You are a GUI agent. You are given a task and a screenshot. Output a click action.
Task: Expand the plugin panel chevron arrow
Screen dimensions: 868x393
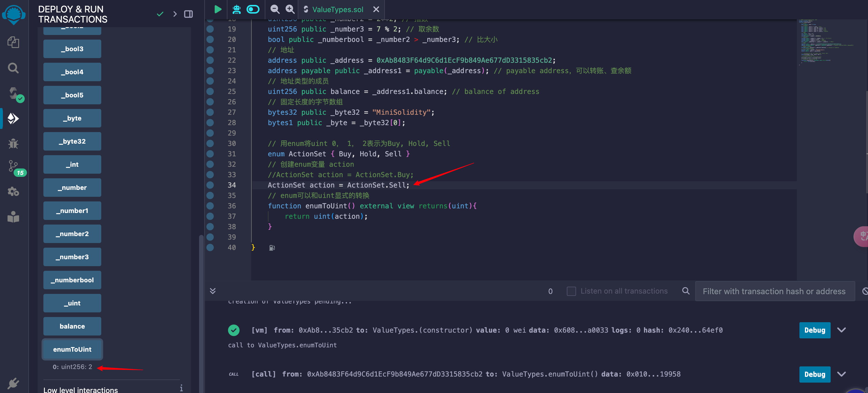tap(174, 14)
